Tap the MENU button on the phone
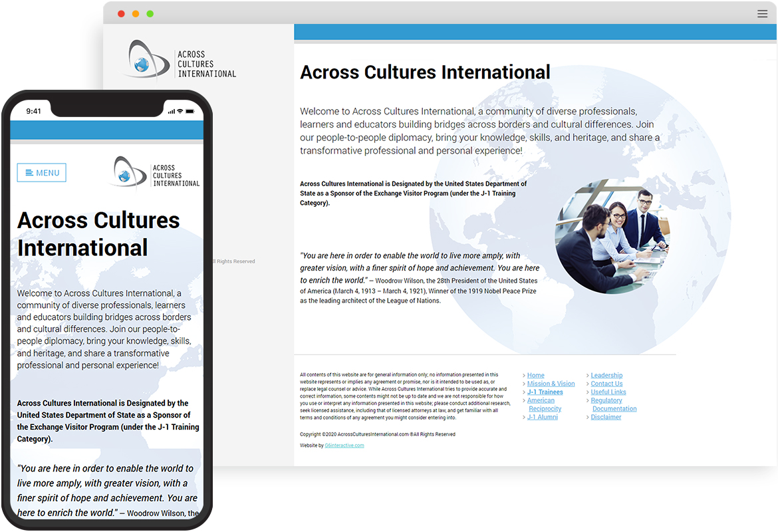This screenshot has width=778, height=532. tap(42, 173)
